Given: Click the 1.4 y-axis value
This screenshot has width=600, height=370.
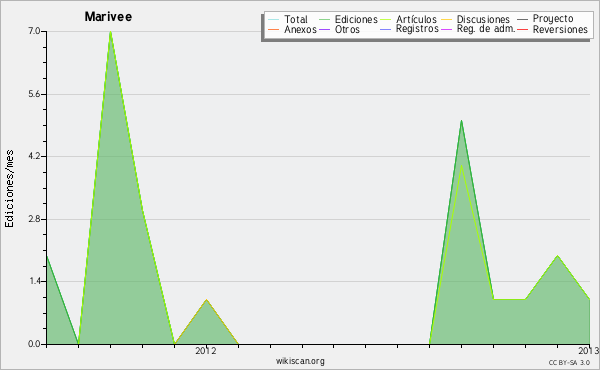Looking at the screenshot, I should click(34, 282).
